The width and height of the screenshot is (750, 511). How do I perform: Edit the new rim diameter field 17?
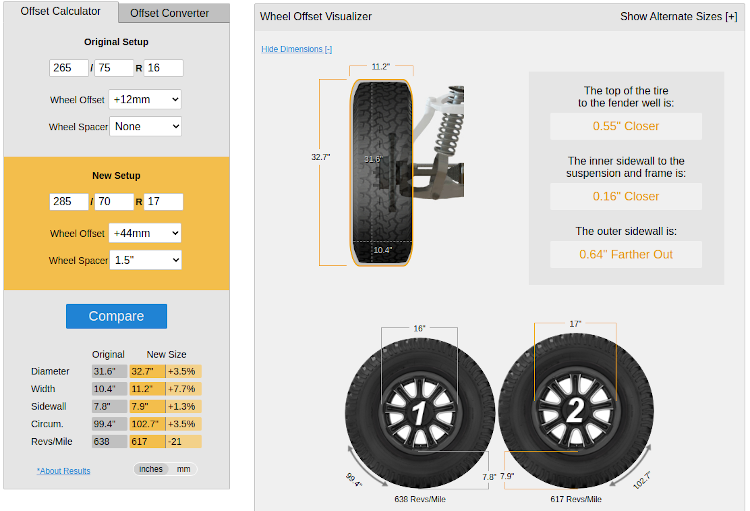click(x=164, y=202)
